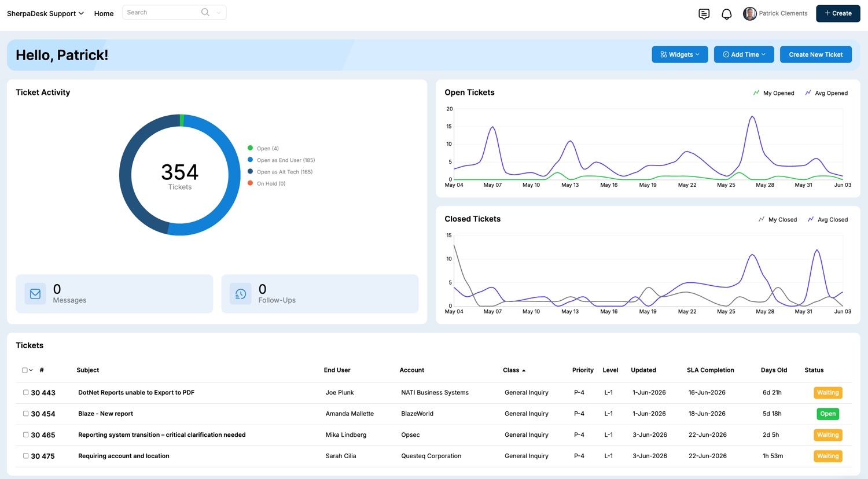Viewport: 868px width, 479px height.
Task: Click the green Open legend swatch
Action: click(x=250, y=148)
